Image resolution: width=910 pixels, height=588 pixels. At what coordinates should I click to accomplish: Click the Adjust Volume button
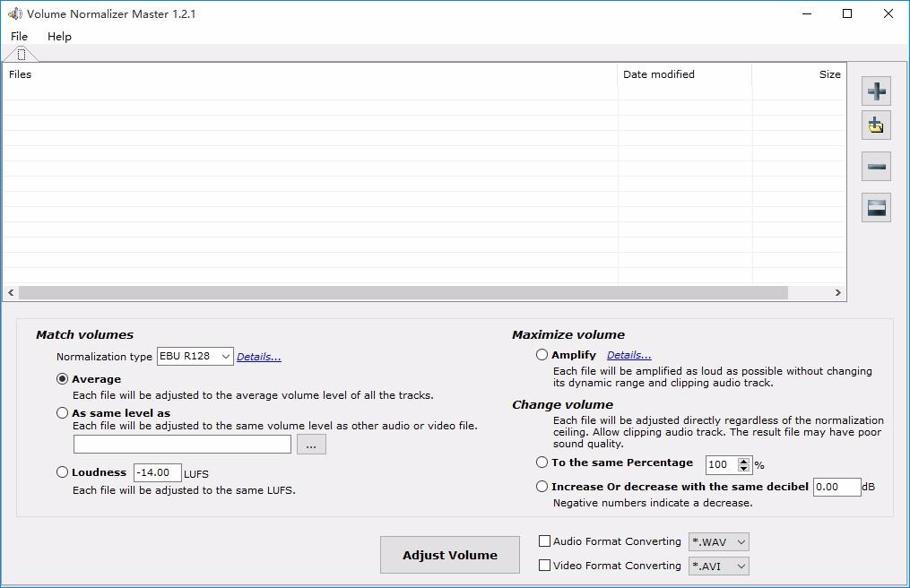pyautogui.click(x=450, y=555)
